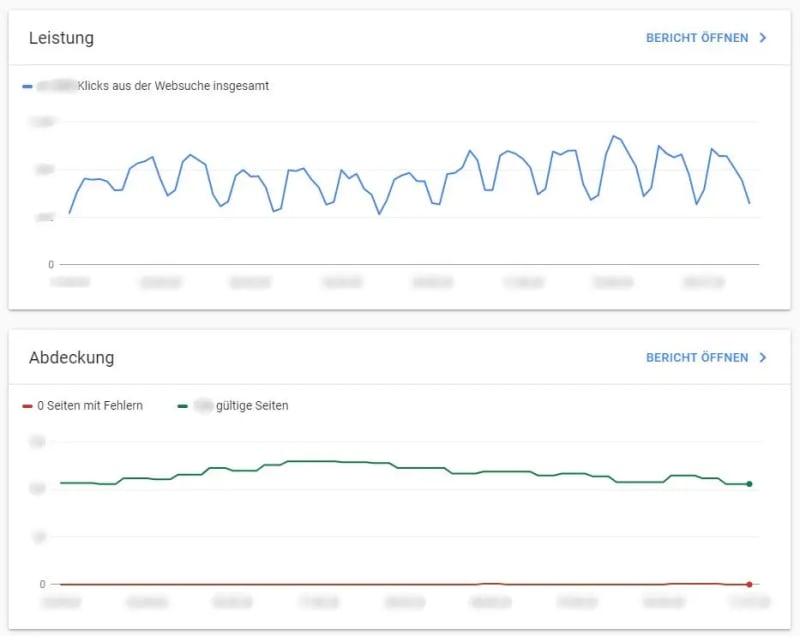800x636 pixels.
Task: Click the '0' axis label in the Leistung chart
Action: click(x=51, y=265)
